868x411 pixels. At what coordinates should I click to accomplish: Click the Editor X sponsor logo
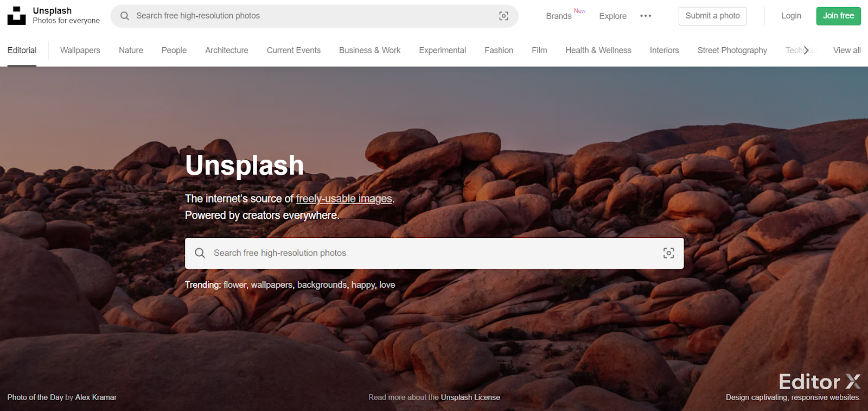click(x=820, y=382)
